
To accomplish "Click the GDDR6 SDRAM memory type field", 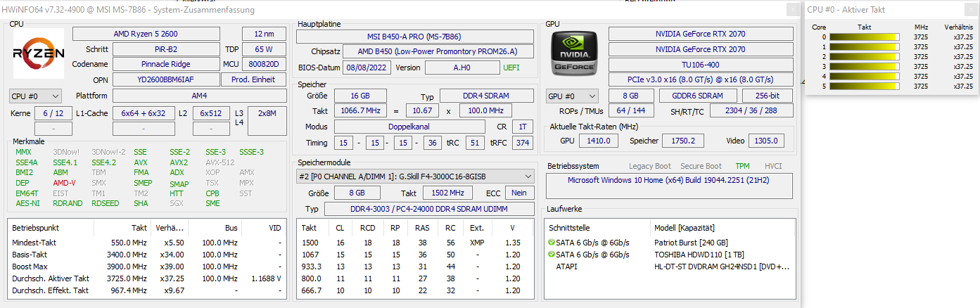I will (x=699, y=96).
